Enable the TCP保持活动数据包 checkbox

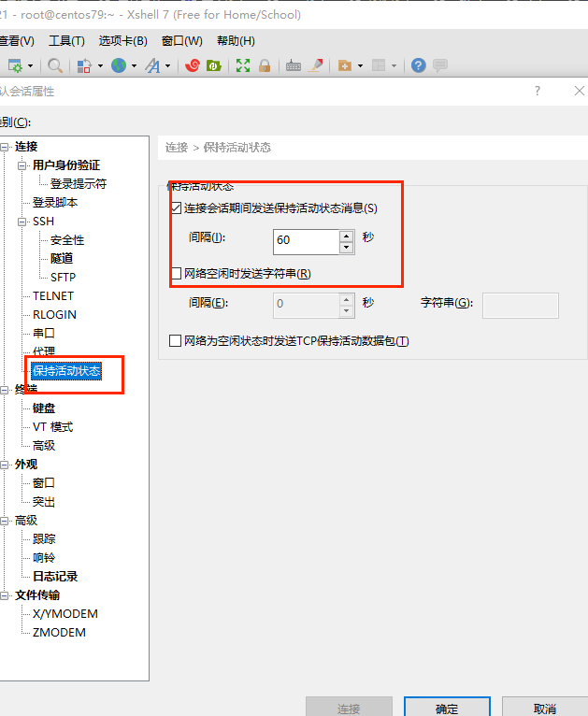tap(175, 341)
